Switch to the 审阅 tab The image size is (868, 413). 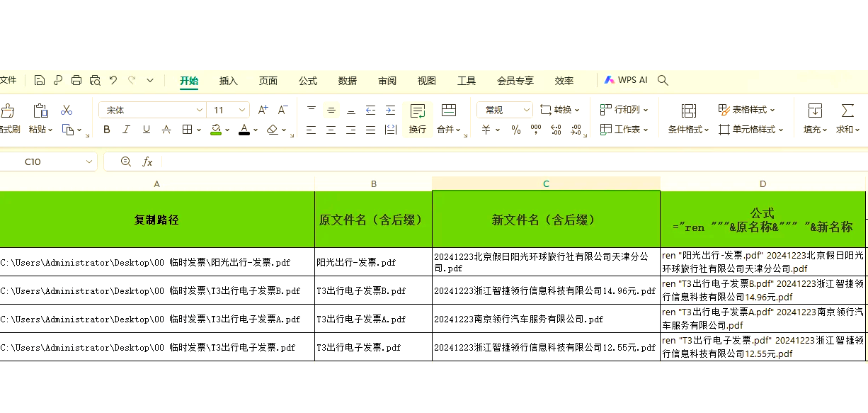387,81
